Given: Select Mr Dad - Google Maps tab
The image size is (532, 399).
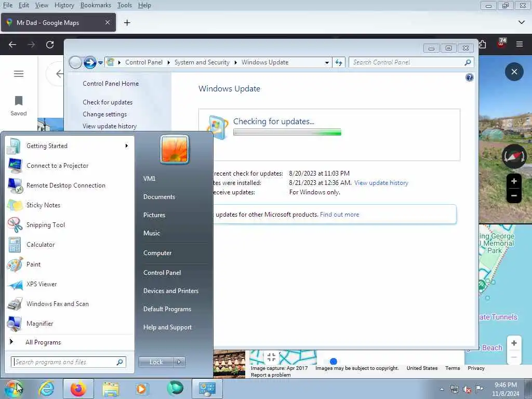Looking at the screenshot, I should click(58, 23).
